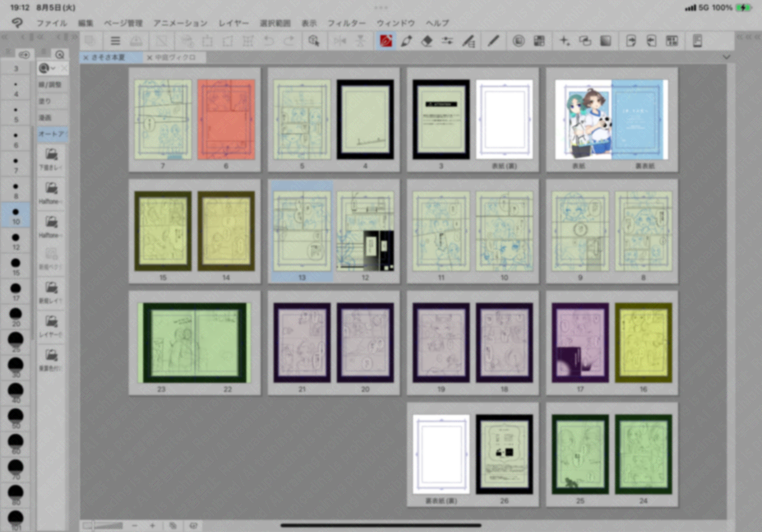The image size is (762, 532).
Task: Open the ページ管理 menu
Action: [x=123, y=23]
